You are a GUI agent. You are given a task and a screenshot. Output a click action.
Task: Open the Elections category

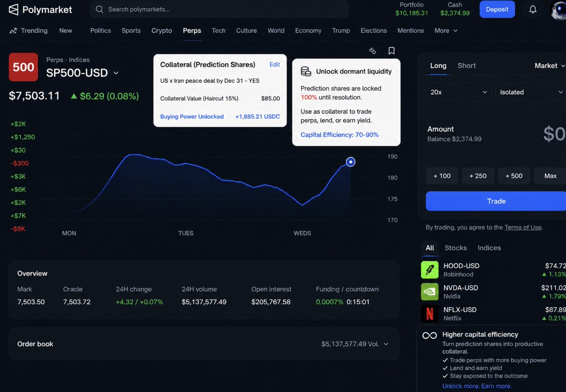click(374, 31)
